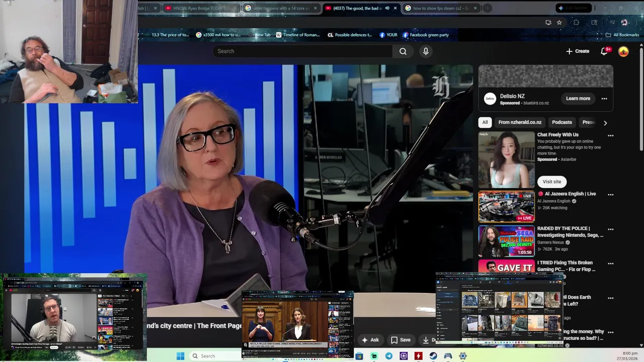The height and width of the screenshot is (362, 644).
Task: Type in the YouTube Search field
Action: pos(303,51)
